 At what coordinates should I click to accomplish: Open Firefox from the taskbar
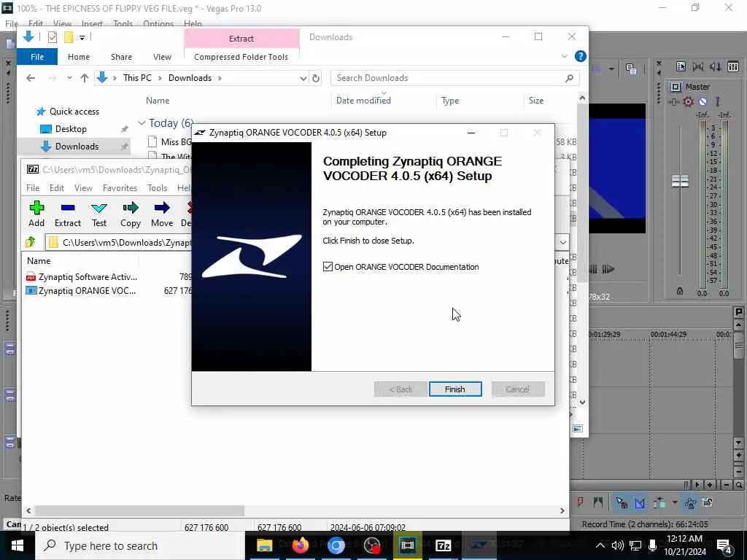pos(300,545)
